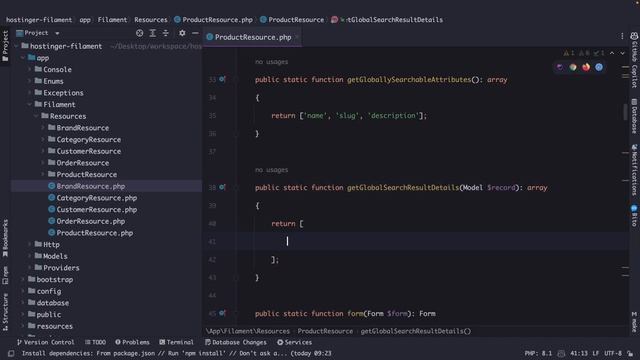Expand the BrandResource folder

[43, 128]
